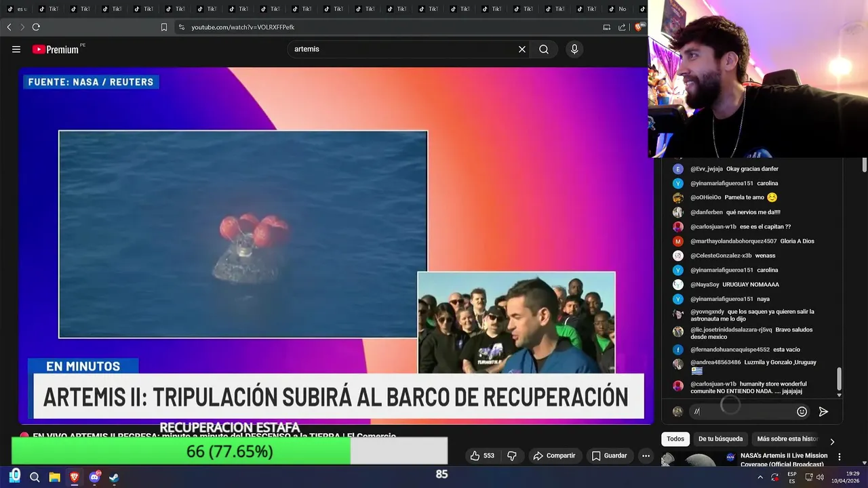The image size is (868, 488).
Task: Select chat message 'URUGUAY NOMAAAA'
Action: tap(751, 285)
